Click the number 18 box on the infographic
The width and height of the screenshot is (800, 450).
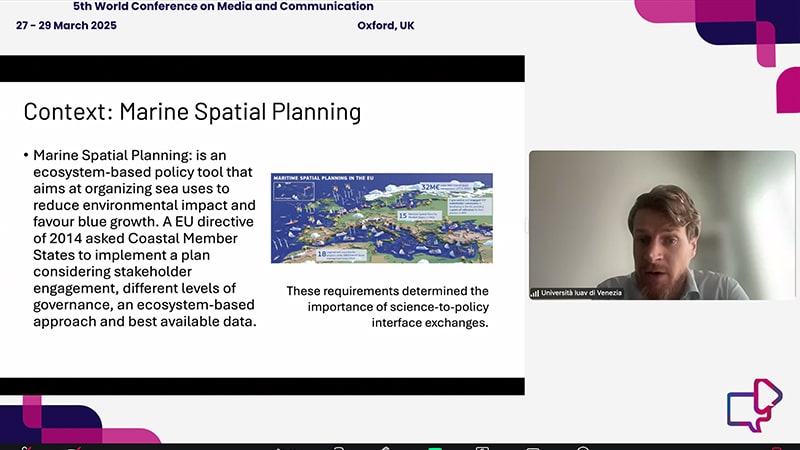tap(321, 253)
